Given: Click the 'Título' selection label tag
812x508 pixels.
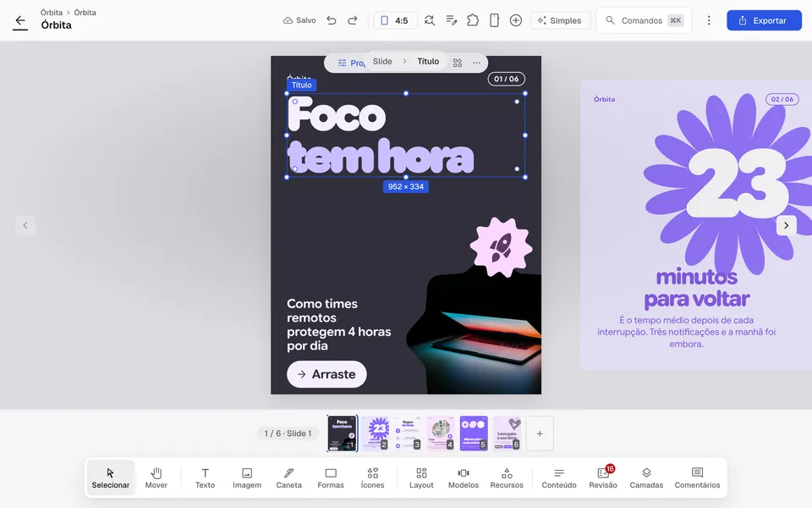Looking at the screenshot, I should pyautogui.click(x=301, y=85).
